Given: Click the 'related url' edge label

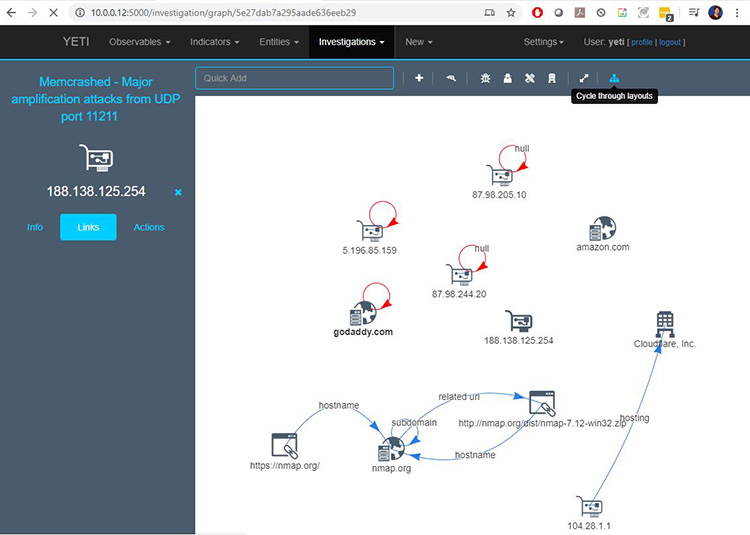Looking at the screenshot, I should pyautogui.click(x=459, y=397).
